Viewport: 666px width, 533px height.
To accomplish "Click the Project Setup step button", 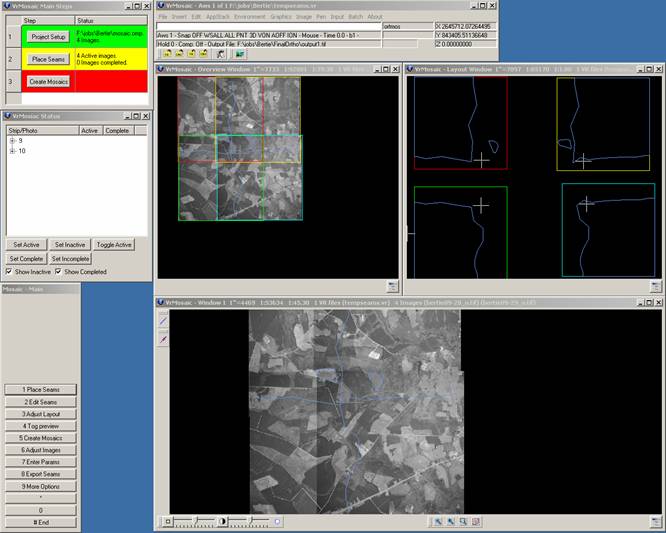I will 48,37.
